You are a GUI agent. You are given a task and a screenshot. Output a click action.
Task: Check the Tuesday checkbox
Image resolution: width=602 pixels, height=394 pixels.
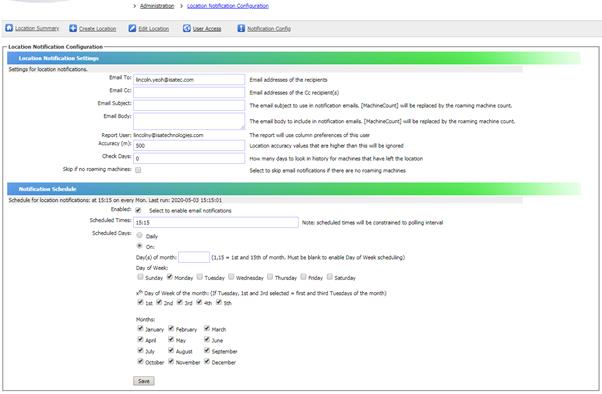[200, 276]
